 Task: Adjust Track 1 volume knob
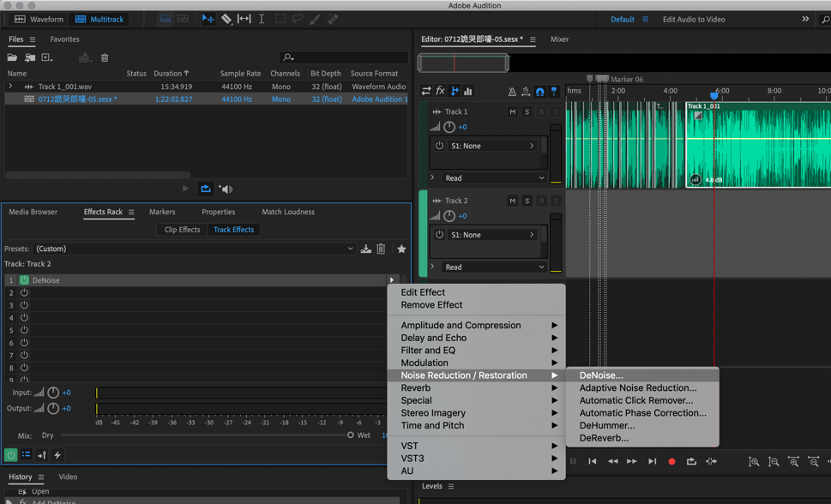(x=449, y=127)
